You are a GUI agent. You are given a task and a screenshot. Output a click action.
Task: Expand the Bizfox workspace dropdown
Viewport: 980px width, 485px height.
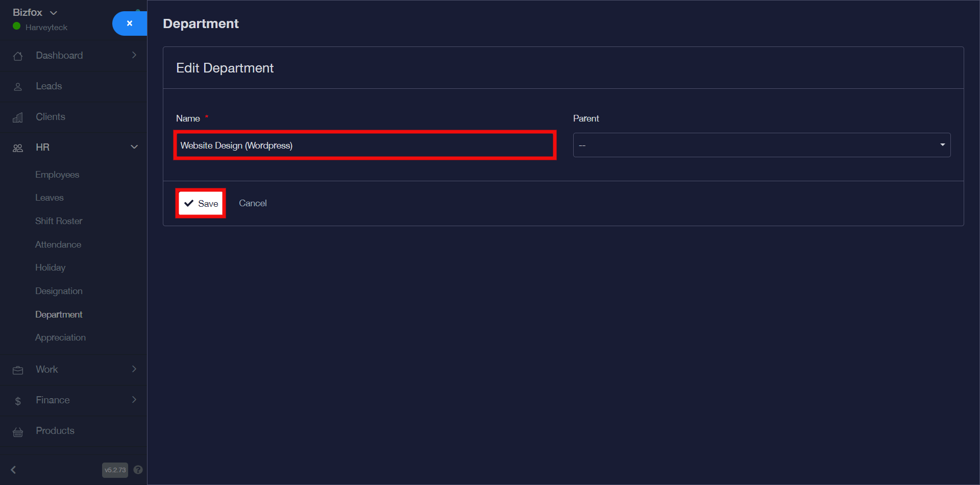click(x=54, y=13)
